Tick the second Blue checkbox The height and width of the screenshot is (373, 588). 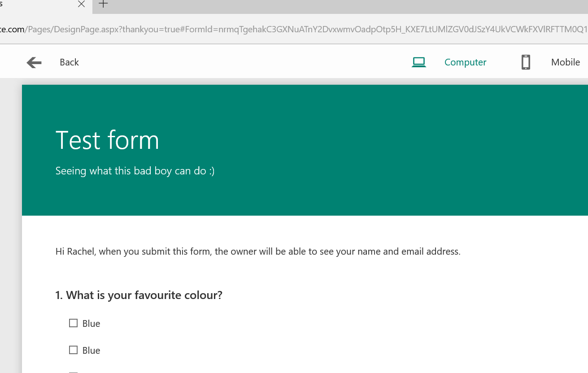(x=73, y=350)
